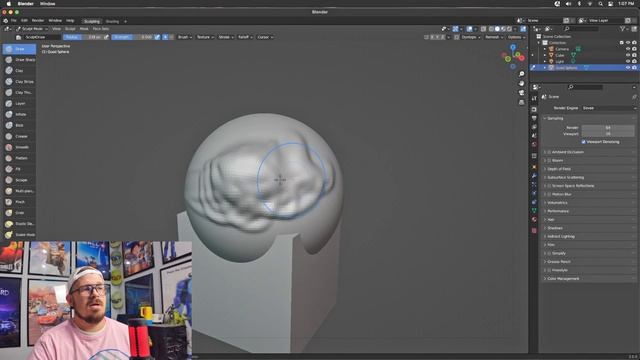Open the Object properties orange square tab
This screenshot has width=640, height=360.
[x=534, y=167]
